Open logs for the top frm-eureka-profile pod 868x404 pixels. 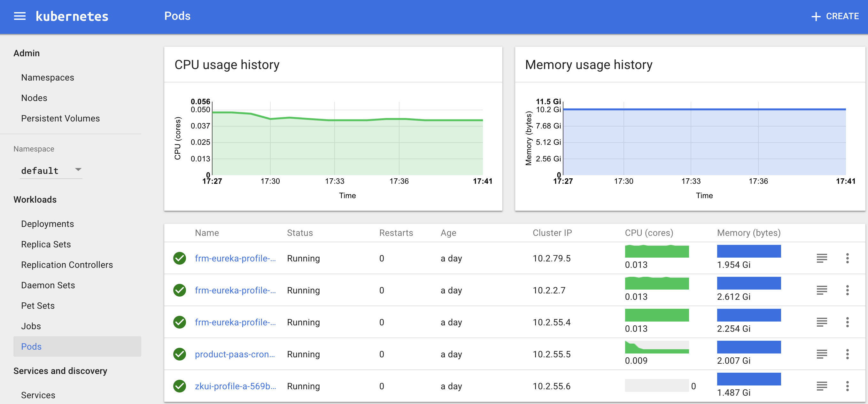tap(822, 258)
